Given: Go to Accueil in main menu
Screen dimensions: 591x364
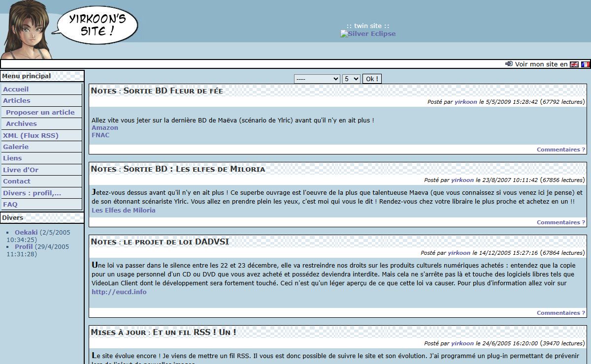Looking at the screenshot, I should pyautogui.click(x=16, y=89).
